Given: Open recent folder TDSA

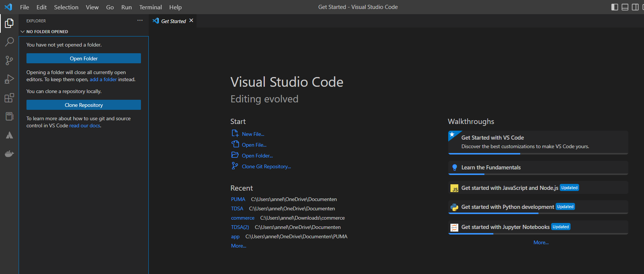Looking at the screenshot, I should pyautogui.click(x=237, y=208).
